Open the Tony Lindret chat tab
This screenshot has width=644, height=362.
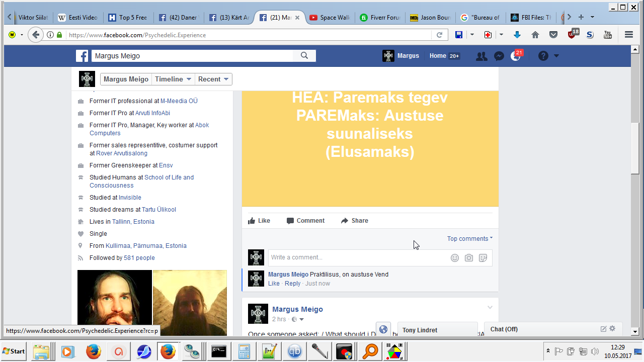pyautogui.click(x=437, y=330)
